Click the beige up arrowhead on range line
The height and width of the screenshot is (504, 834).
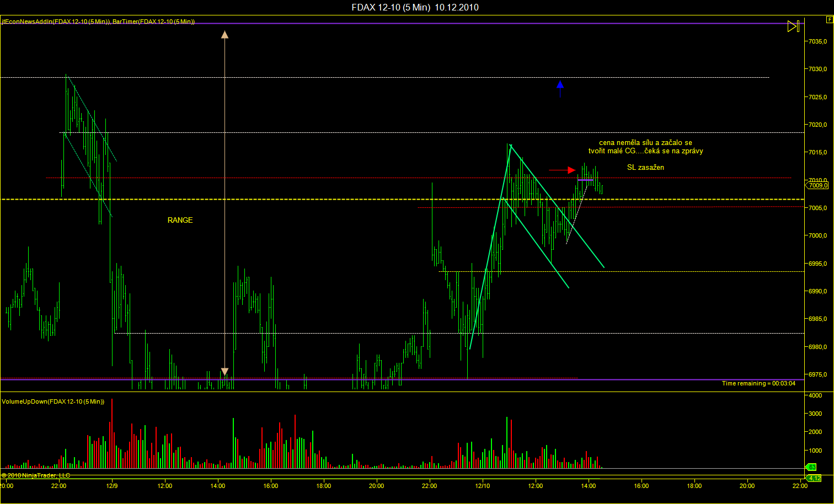click(x=224, y=34)
